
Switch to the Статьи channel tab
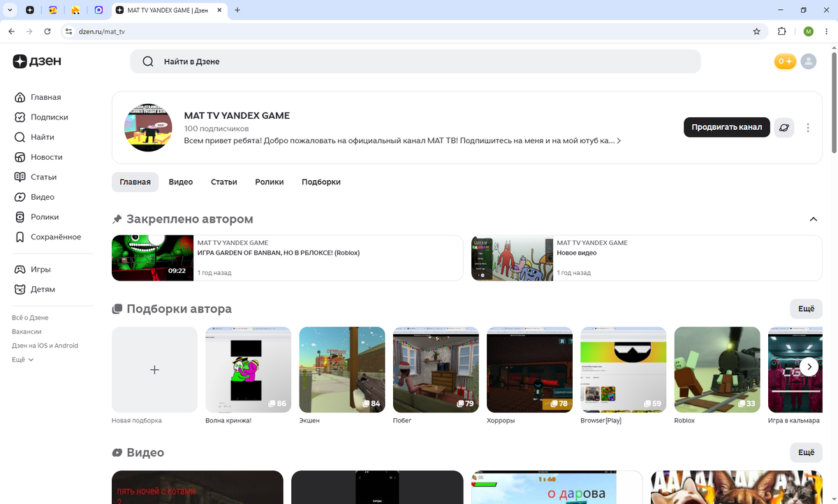223,181
